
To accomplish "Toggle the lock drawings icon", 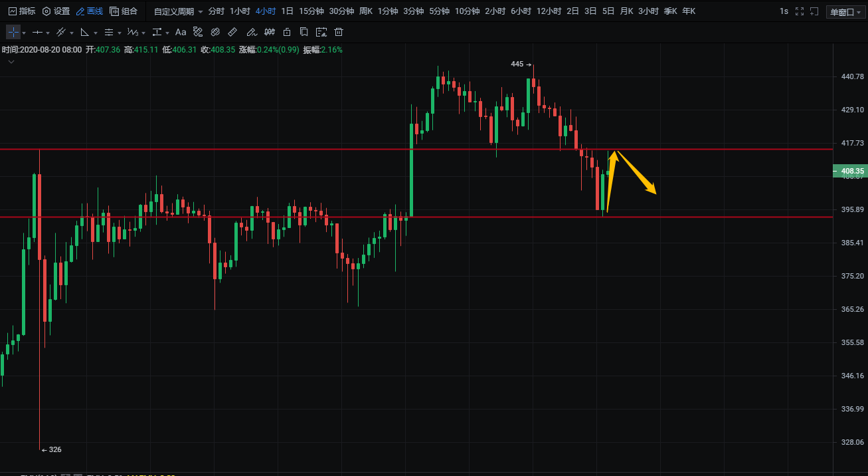I will click(x=287, y=32).
